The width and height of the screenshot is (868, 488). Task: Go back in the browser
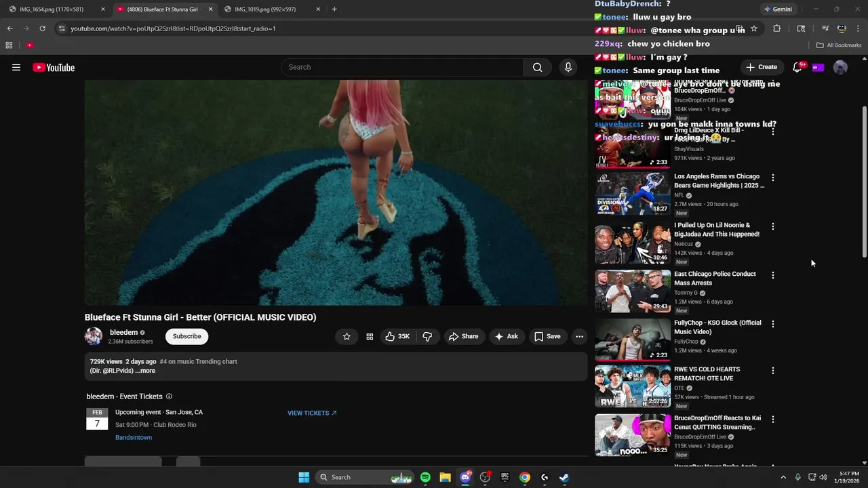coord(9,28)
